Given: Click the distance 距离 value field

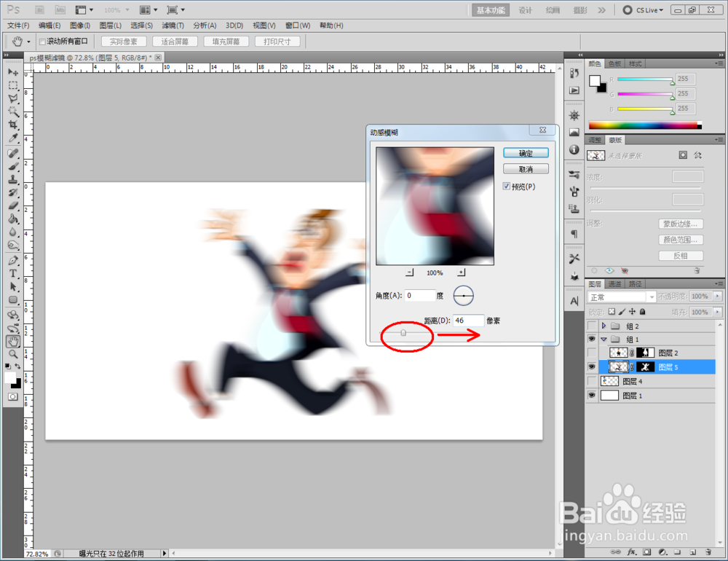Looking at the screenshot, I should point(468,321).
